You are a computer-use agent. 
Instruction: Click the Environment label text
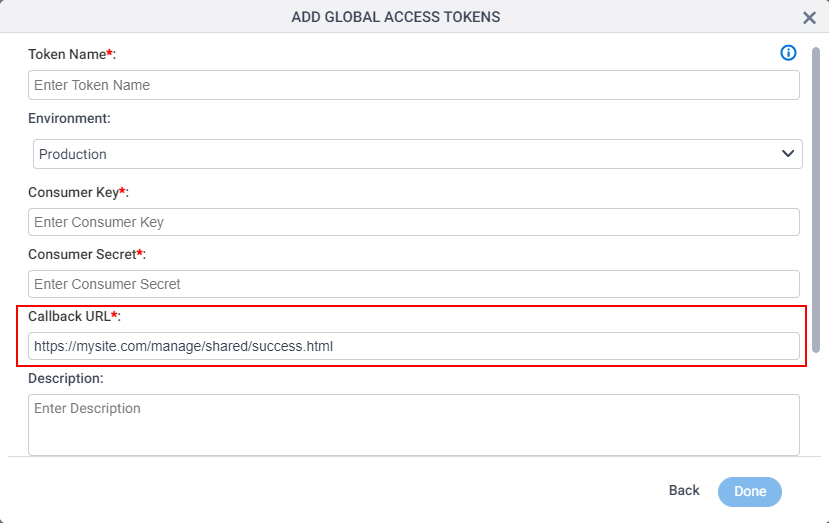[x=69, y=118]
